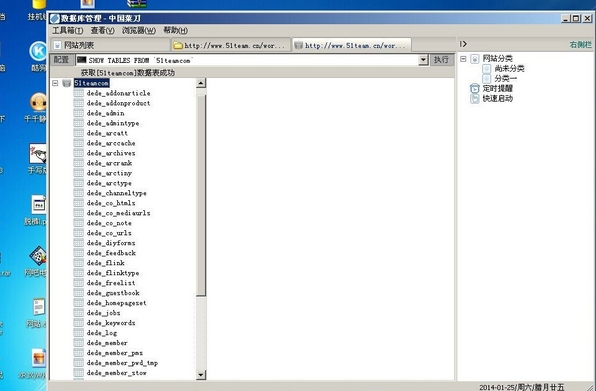596x391 pixels.
Task: Select the dede_admin table icon
Action: (79, 113)
